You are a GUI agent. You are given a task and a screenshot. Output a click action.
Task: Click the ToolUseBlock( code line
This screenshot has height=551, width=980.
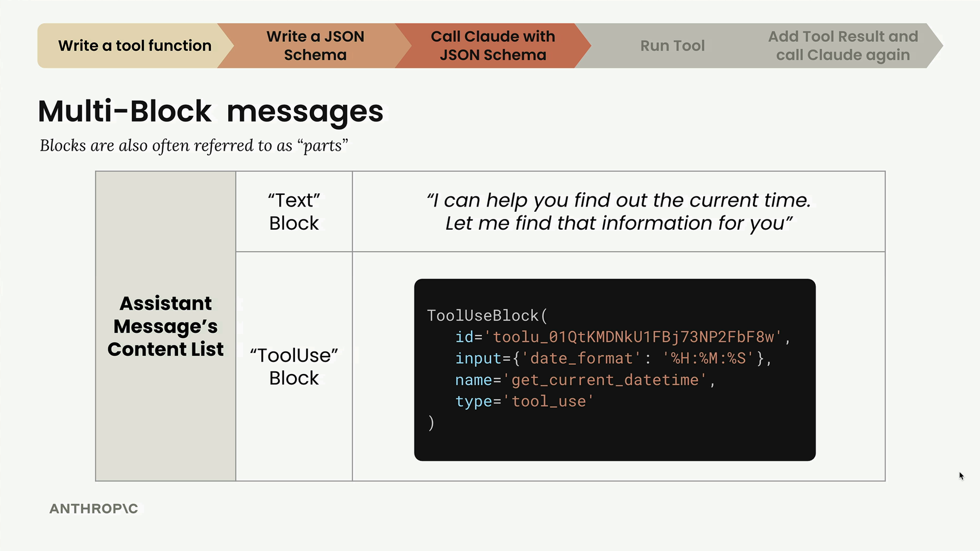(487, 316)
